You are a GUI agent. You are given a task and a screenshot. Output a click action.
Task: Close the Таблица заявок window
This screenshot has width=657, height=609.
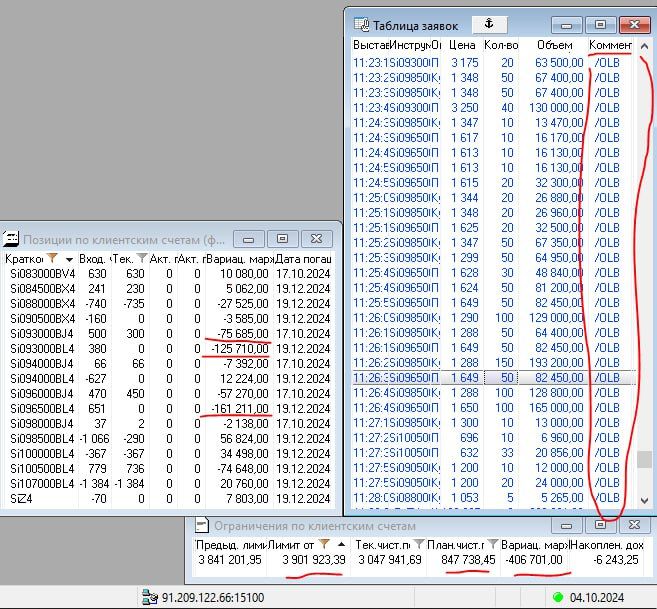pyautogui.click(x=634, y=25)
